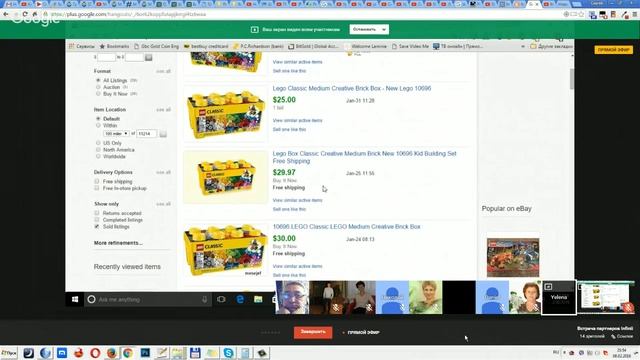
Task: Click the browser home icon
Action: 35,14
